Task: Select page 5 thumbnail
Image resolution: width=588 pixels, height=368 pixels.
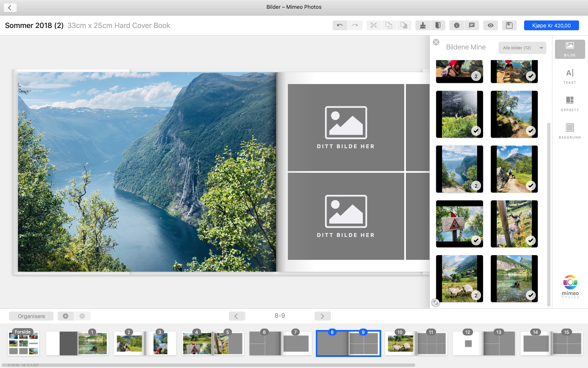Action: click(x=228, y=343)
